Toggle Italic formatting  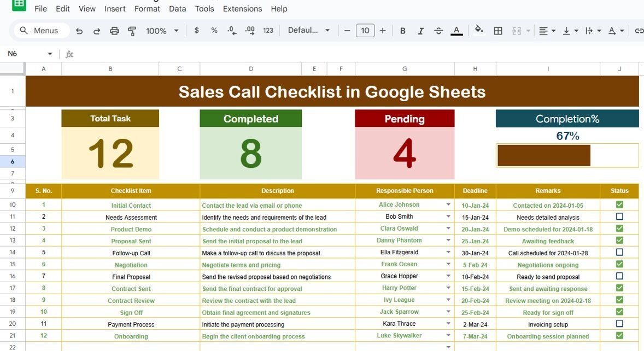click(x=420, y=31)
